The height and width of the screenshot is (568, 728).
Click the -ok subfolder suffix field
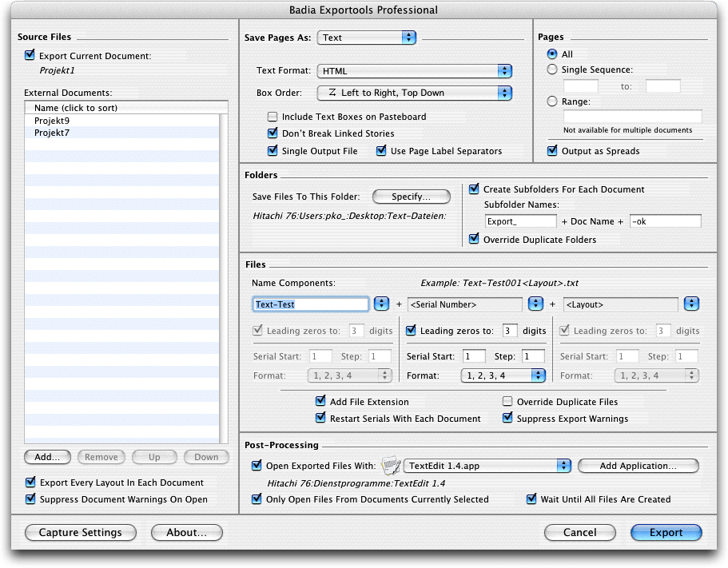(666, 221)
